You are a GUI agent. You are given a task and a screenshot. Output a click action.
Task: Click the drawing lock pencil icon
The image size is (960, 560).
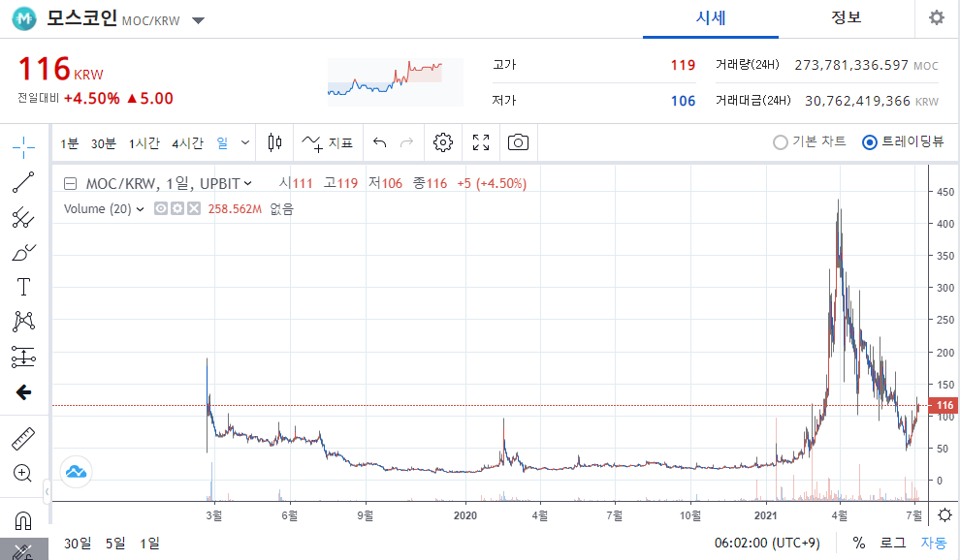pyautogui.click(x=23, y=551)
